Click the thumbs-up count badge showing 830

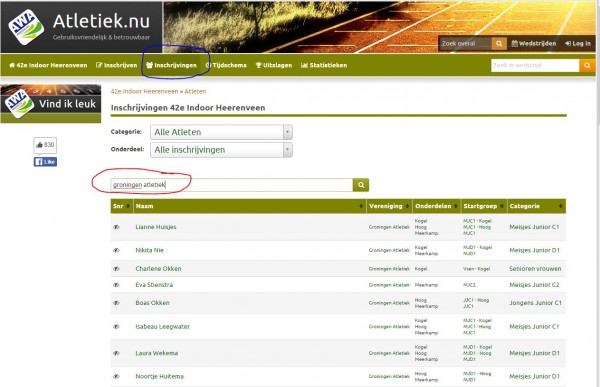coord(45,145)
